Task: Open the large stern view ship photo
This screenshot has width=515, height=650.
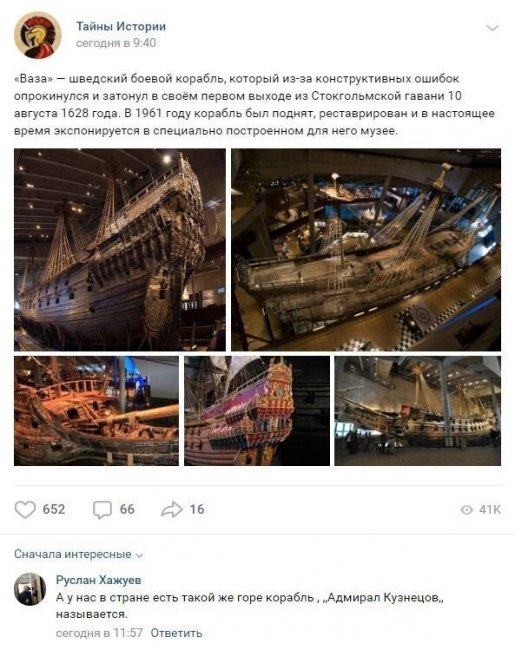Action: tap(120, 250)
